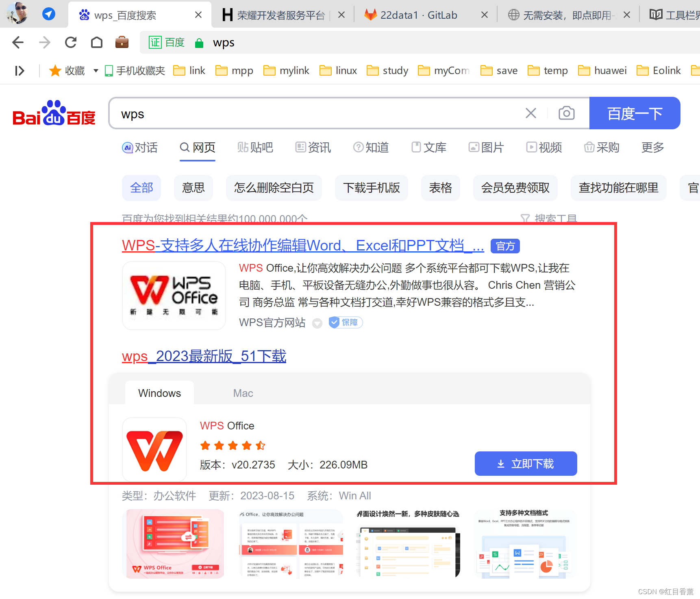
Task: Switch to the 对话 AI tab
Action: click(x=140, y=147)
